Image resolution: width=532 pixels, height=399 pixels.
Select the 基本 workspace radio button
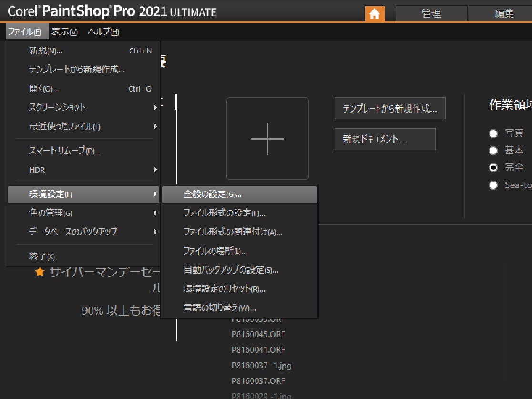click(494, 151)
